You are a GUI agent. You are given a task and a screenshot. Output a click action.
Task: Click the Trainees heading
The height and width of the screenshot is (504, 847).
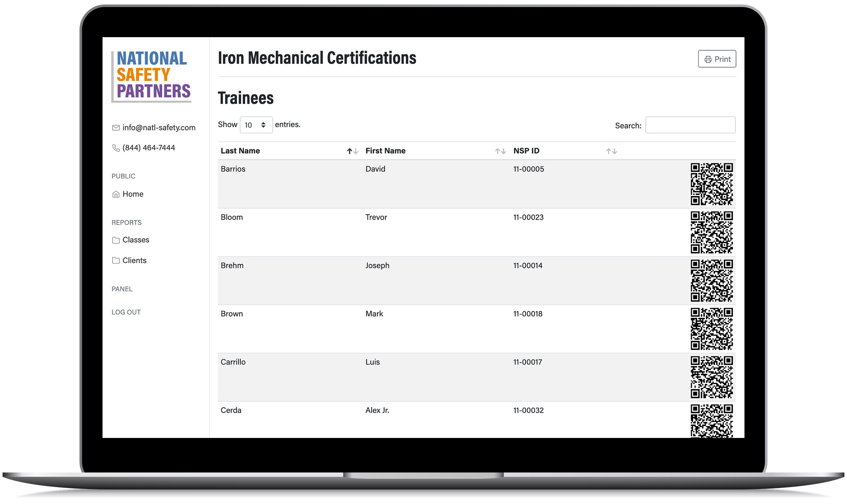tap(246, 98)
